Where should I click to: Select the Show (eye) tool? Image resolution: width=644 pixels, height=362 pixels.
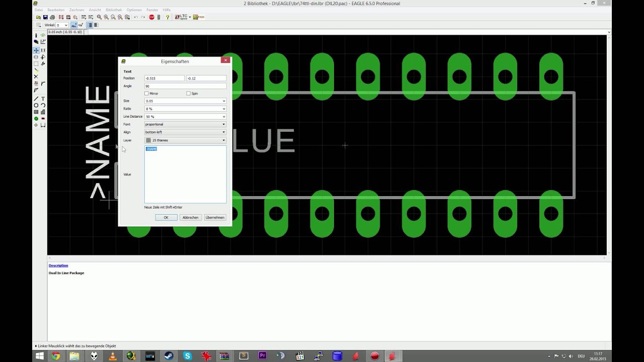coord(43,35)
